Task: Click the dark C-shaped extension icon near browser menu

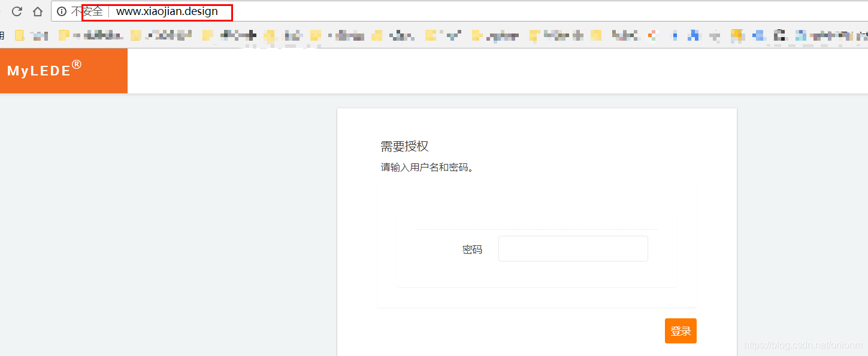Action: tap(779, 35)
